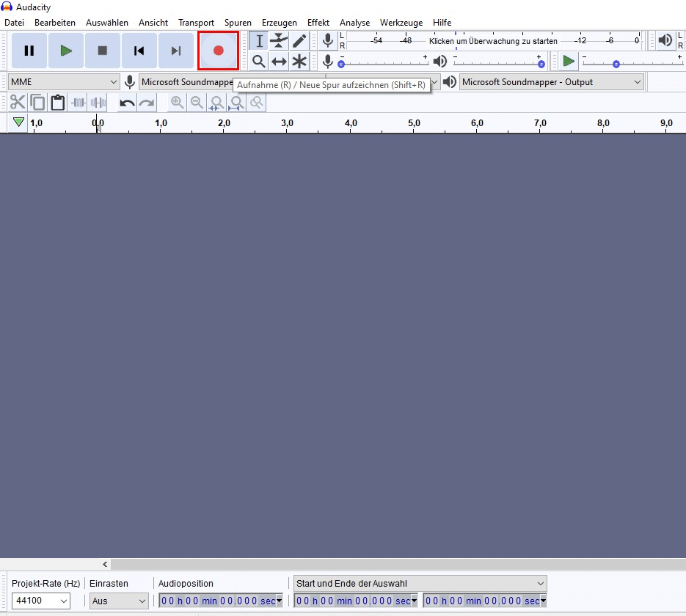Open the Transport menu
This screenshot has width=686, height=616.
point(196,23)
